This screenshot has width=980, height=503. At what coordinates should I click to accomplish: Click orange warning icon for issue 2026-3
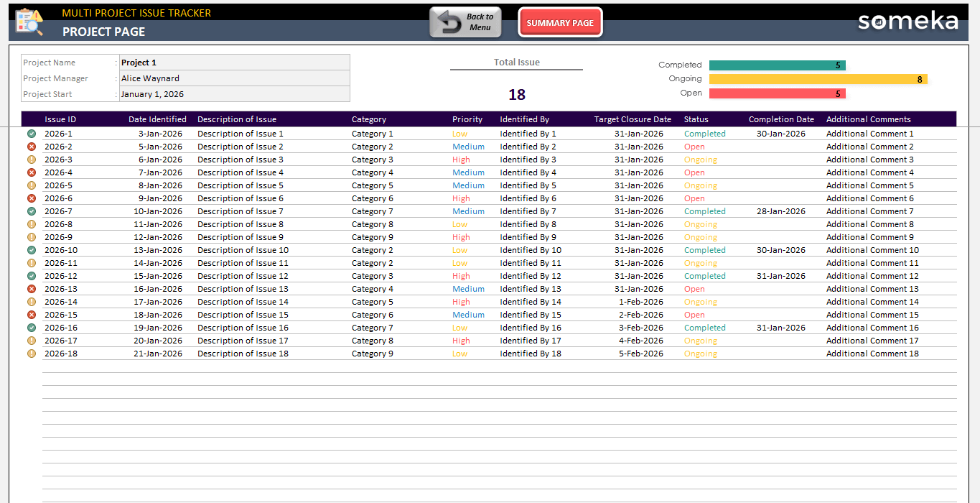click(32, 160)
